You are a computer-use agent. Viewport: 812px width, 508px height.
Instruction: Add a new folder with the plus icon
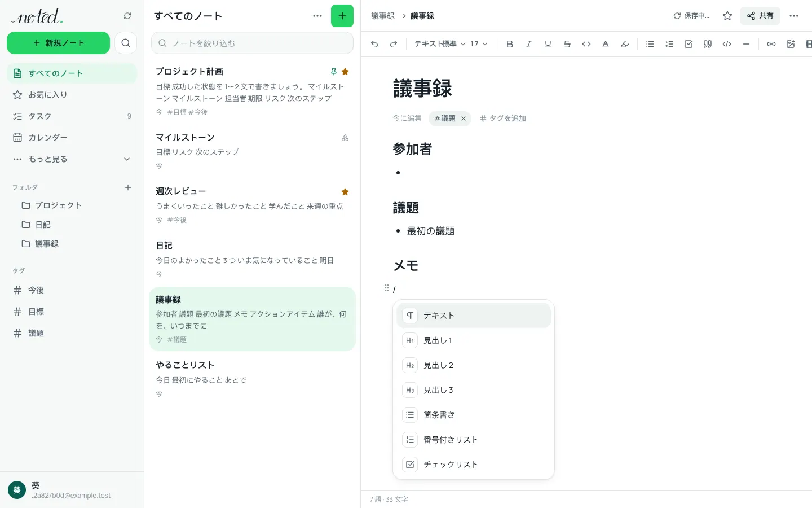coord(128,187)
